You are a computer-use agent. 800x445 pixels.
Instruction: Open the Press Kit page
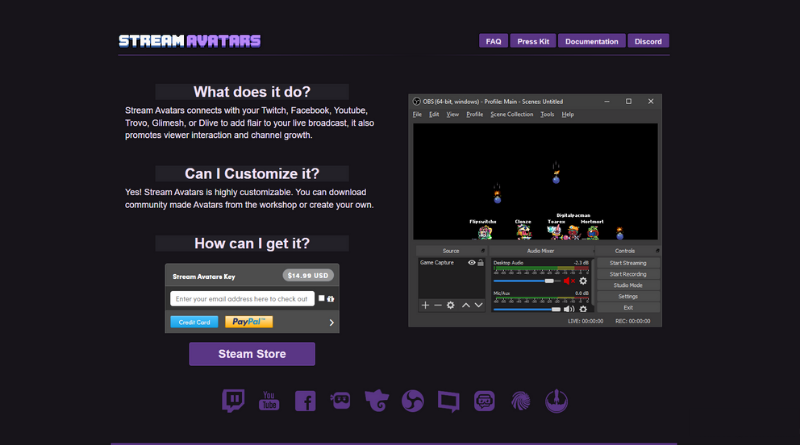[533, 41]
